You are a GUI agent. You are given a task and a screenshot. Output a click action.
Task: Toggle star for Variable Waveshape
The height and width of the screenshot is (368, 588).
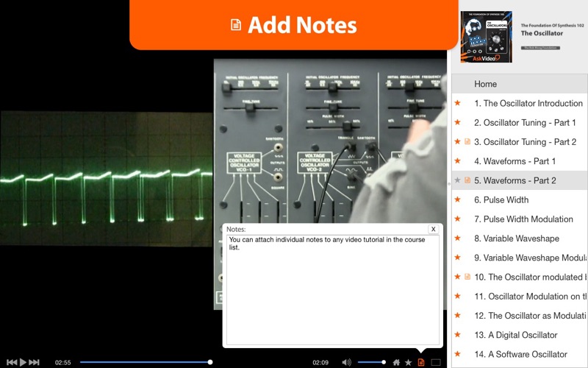coord(457,238)
